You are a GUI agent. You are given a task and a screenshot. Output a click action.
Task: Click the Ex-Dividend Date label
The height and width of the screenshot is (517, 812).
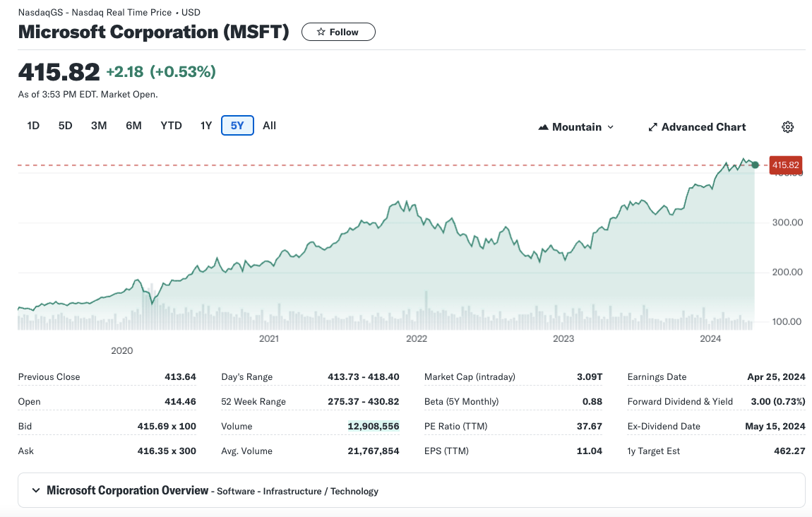[x=664, y=427]
